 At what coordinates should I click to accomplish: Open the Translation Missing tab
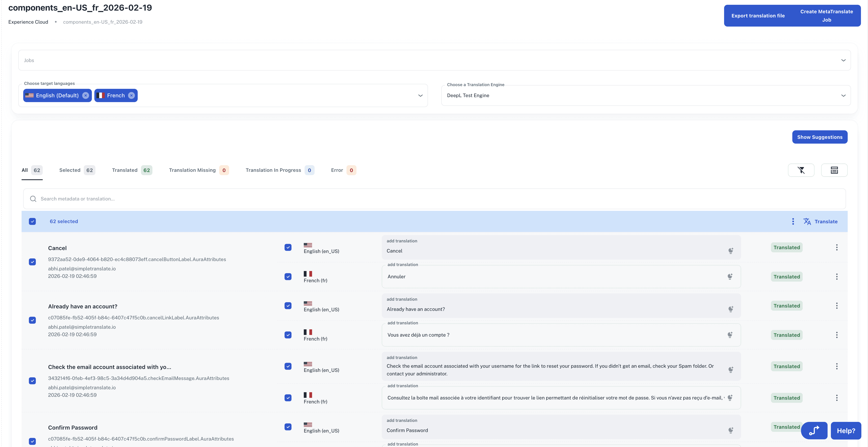pyautogui.click(x=199, y=170)
